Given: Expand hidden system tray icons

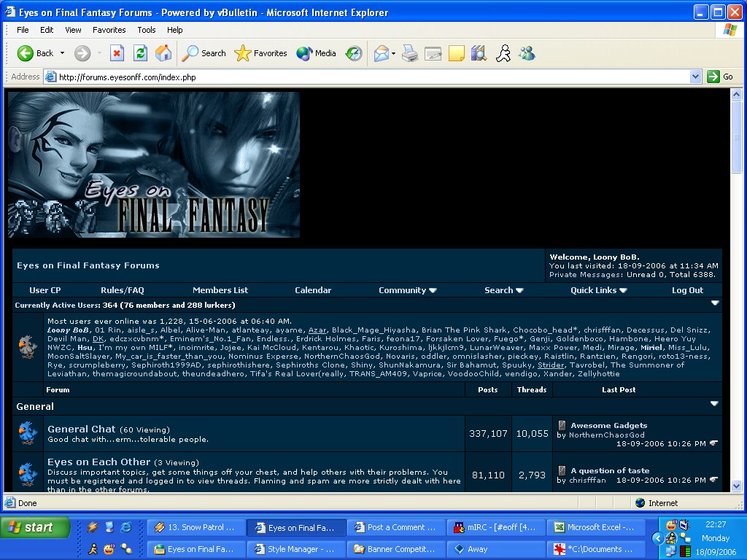Looking at the screenshot, I should [658, 538].
